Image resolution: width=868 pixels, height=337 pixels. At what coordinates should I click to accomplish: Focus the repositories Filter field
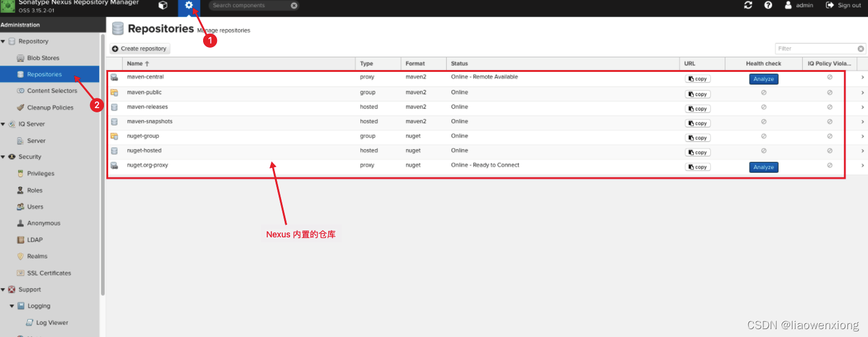pos(816,48)
